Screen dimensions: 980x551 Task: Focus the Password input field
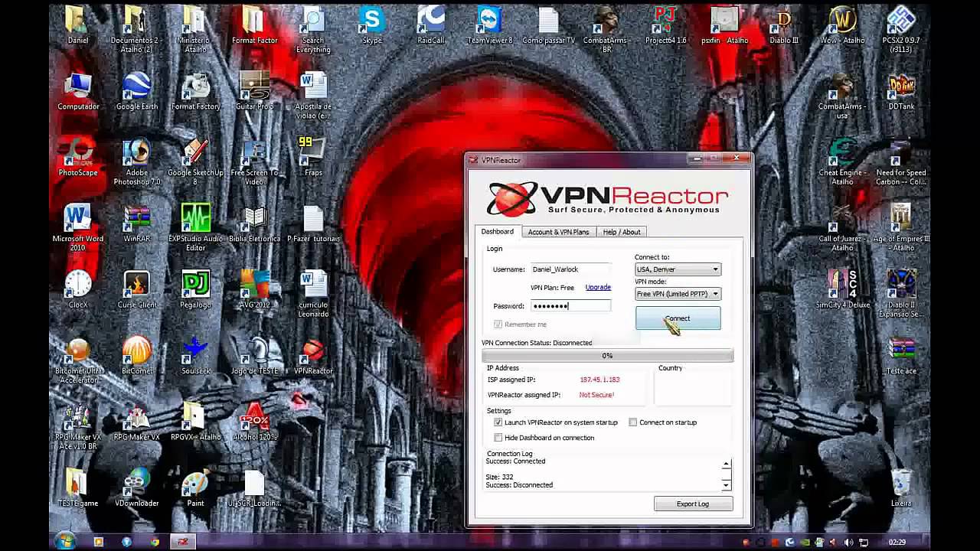(570, 306)
